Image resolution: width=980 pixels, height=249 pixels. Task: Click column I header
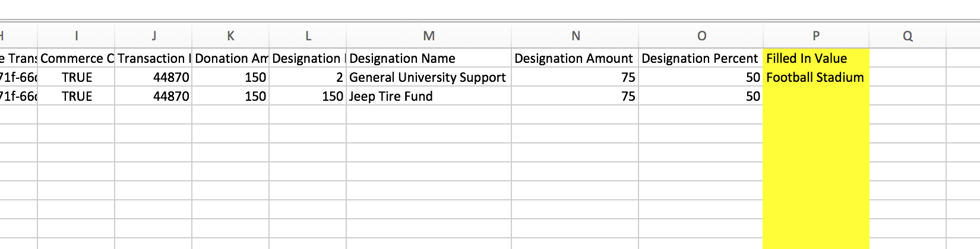(76, 36)
